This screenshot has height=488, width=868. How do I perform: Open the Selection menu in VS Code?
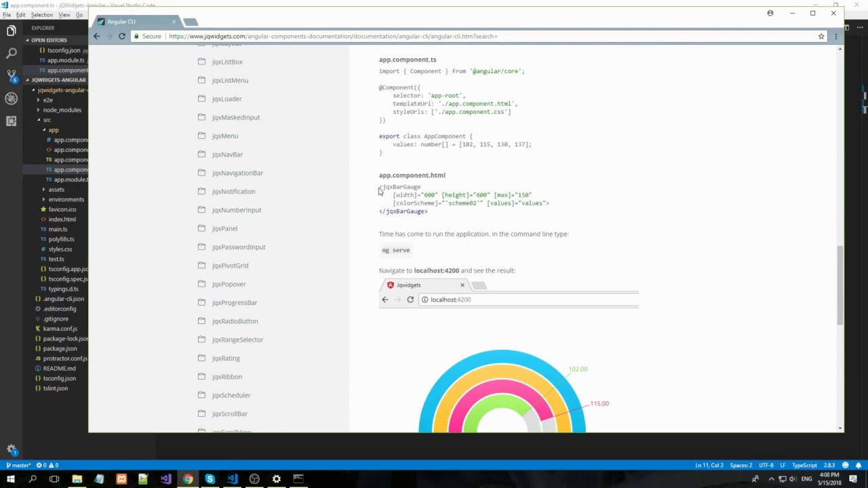(42, 15)
